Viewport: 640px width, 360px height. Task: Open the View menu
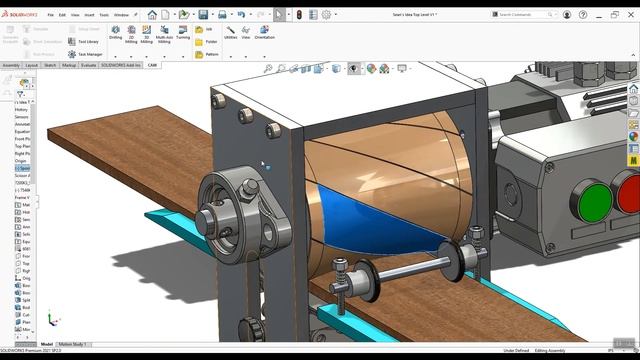pyautogui.click(x=75, y=15)
